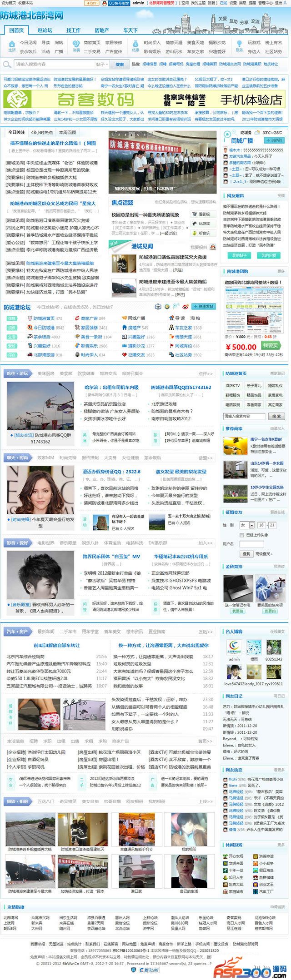The width and height of the screenshot is (291, 980).
Task: Click the DIY button in top bar
Action: (91, 3)
